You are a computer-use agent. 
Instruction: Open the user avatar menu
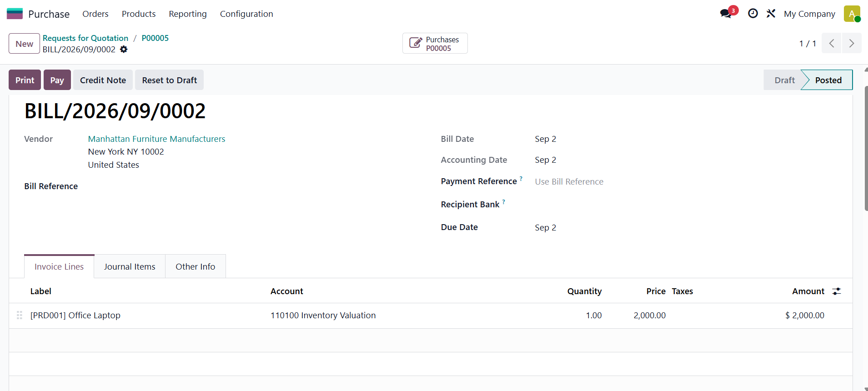(x=852, y=14)
